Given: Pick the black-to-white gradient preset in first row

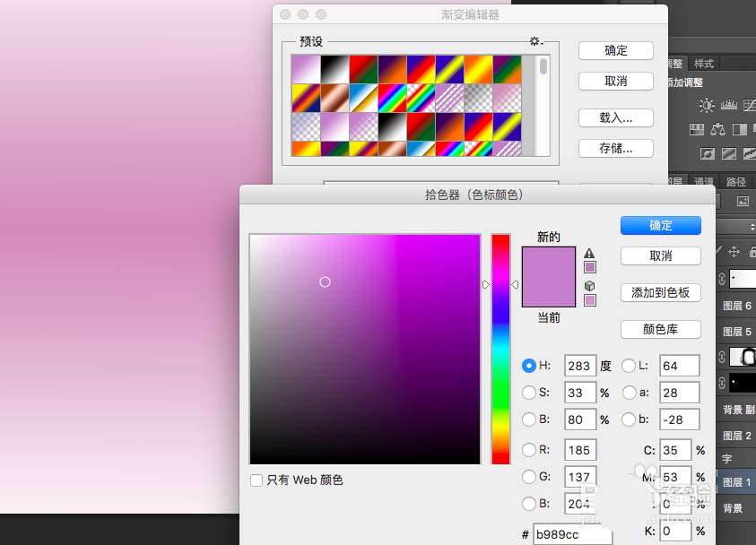Looking at the screenshot, I should (335, 69).
